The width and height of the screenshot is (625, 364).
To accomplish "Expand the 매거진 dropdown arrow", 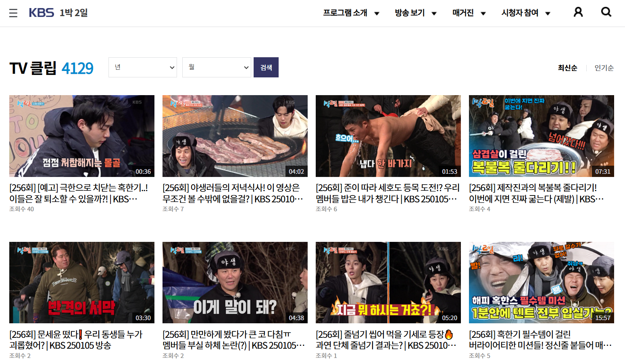I will click(x=483, y=13).
